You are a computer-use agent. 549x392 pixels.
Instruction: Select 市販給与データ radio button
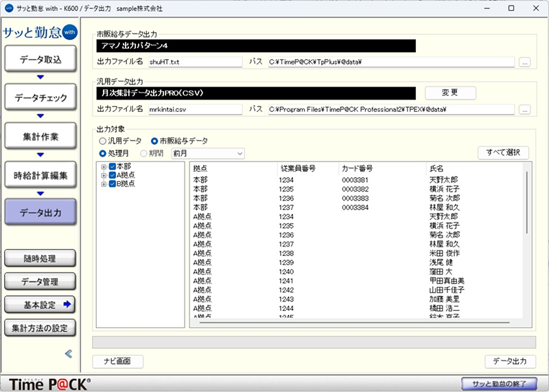coord(179,141)
